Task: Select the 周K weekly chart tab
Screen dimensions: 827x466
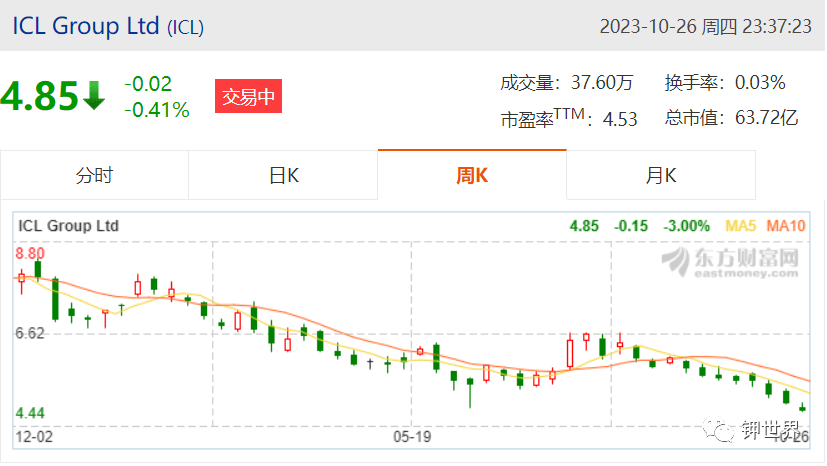Action: [x=472, y=176]
